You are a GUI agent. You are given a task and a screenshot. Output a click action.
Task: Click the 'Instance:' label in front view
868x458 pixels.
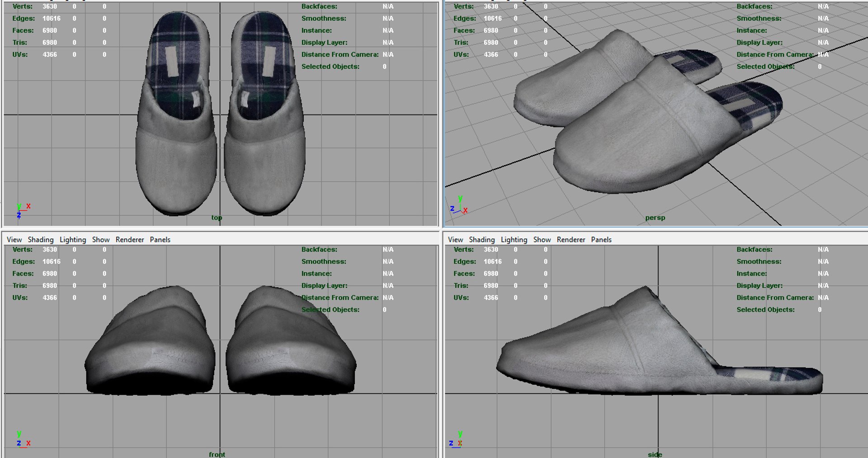point(316,273)
